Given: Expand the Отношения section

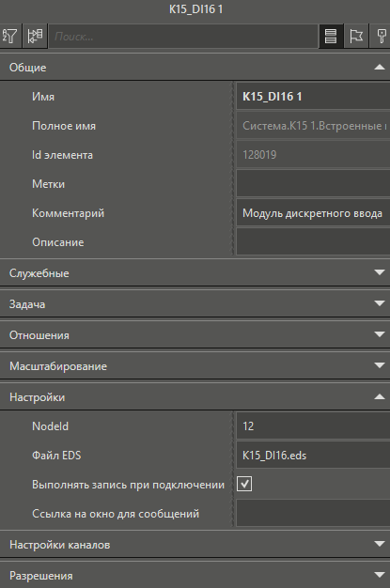Looking at the screenshot, I should [195, 335].
